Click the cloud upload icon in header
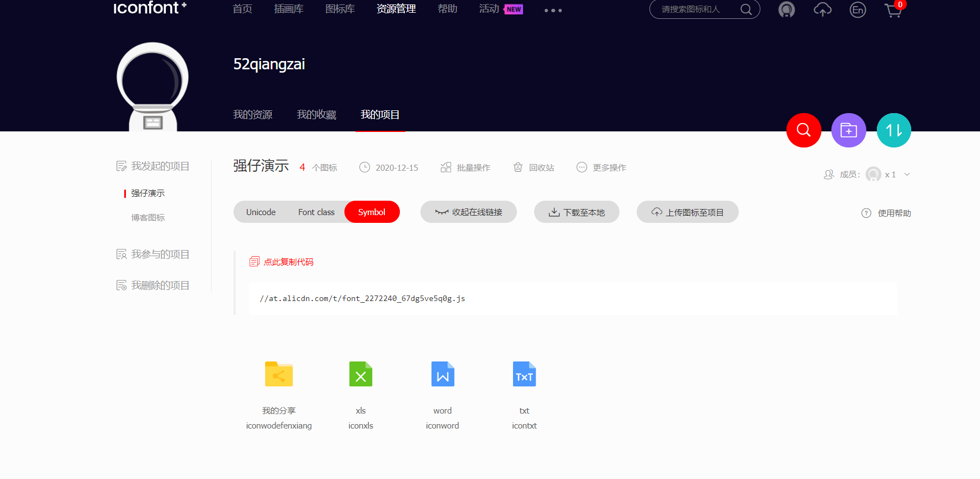 [822, 10]
